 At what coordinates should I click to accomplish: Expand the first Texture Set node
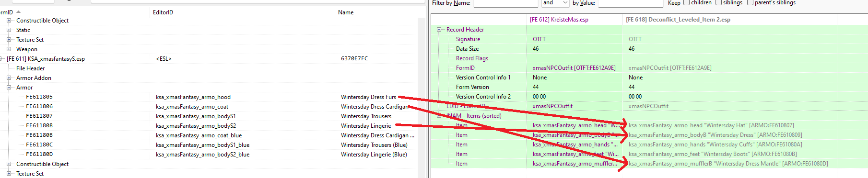point(9,40)
